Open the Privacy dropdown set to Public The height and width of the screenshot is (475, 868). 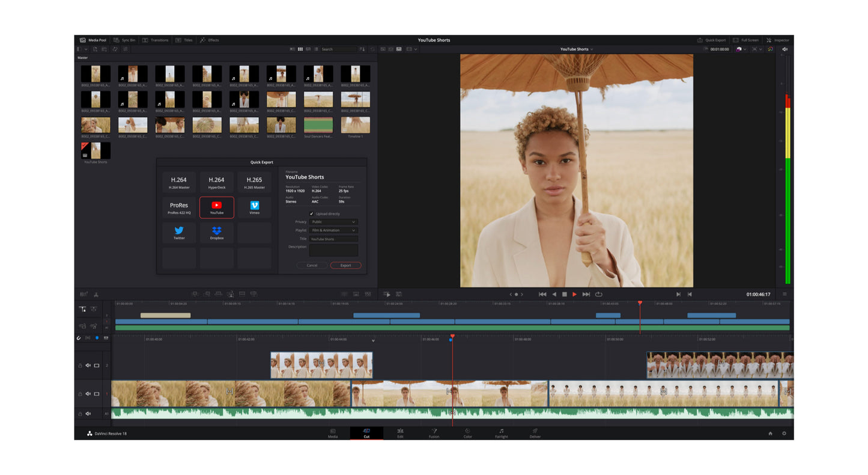point(333,222)
